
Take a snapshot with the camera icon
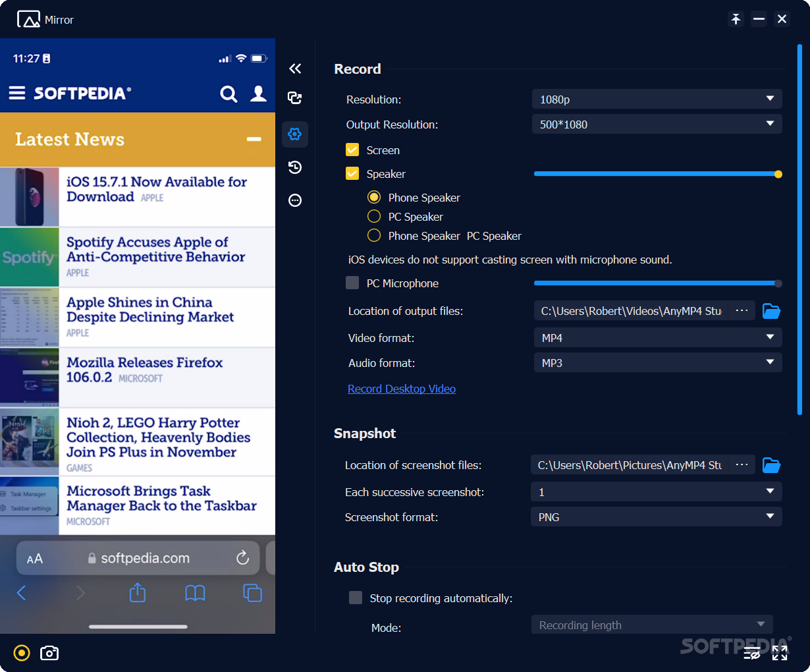(x=49, y=653)
